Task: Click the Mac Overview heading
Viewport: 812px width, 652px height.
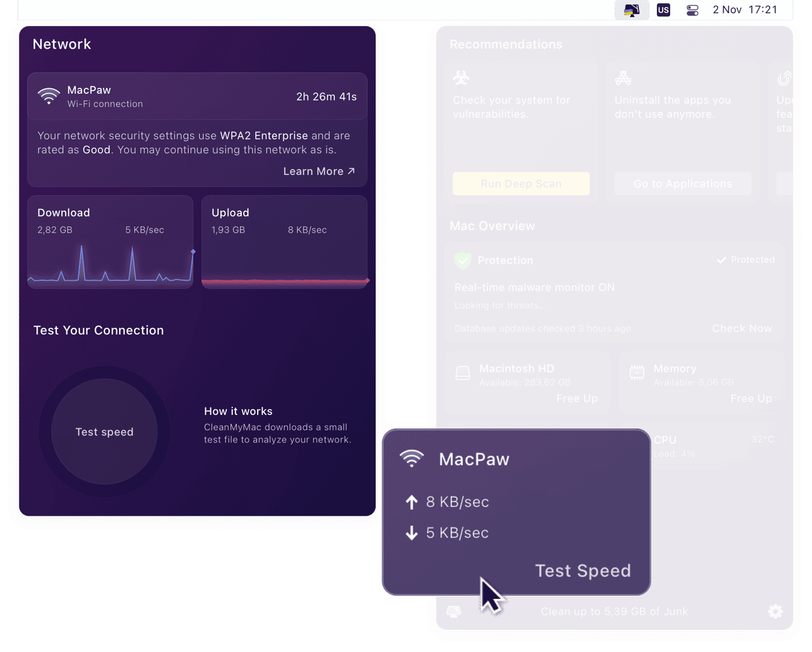Action: [x=492, y=226]
